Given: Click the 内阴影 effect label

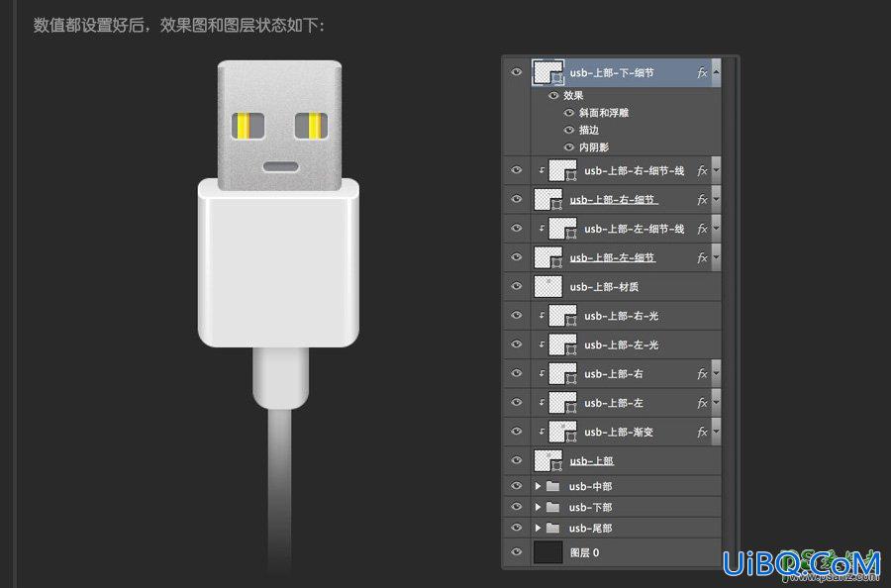Looking at the screenshot, I should [x=594, y=147].
